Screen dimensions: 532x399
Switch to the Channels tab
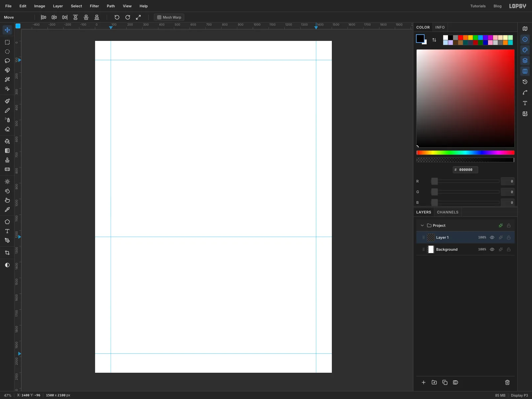(x=448, y=212)
